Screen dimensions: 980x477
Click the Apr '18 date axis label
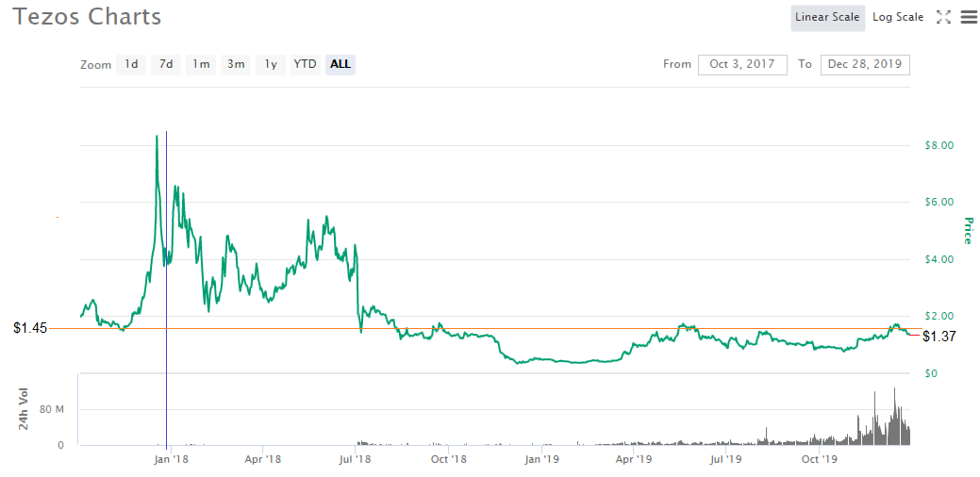262,459
